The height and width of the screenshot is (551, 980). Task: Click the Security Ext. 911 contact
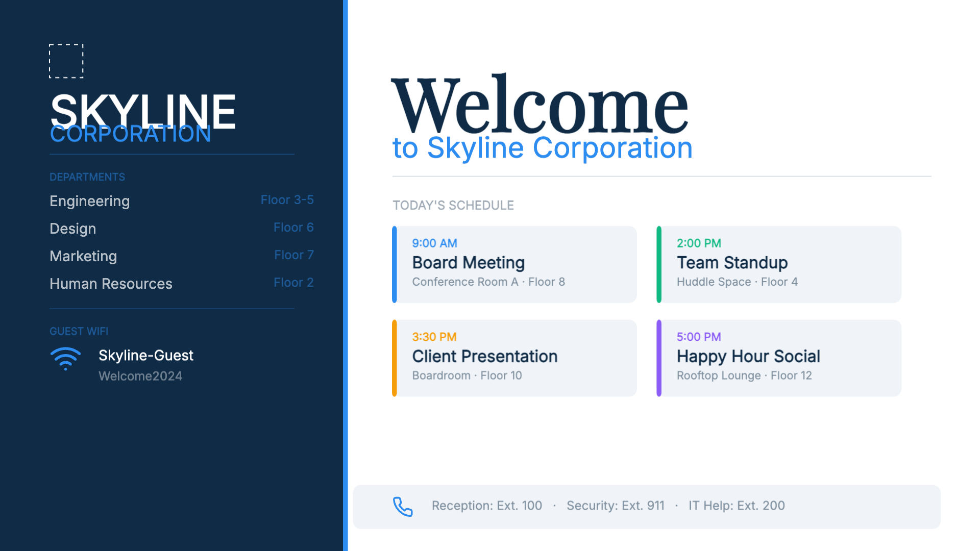click(x=616, y=506)
